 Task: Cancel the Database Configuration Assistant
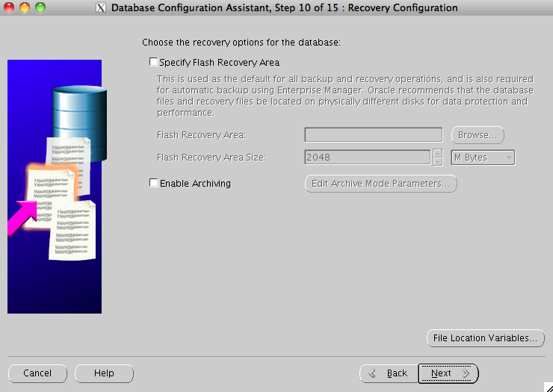37,373
